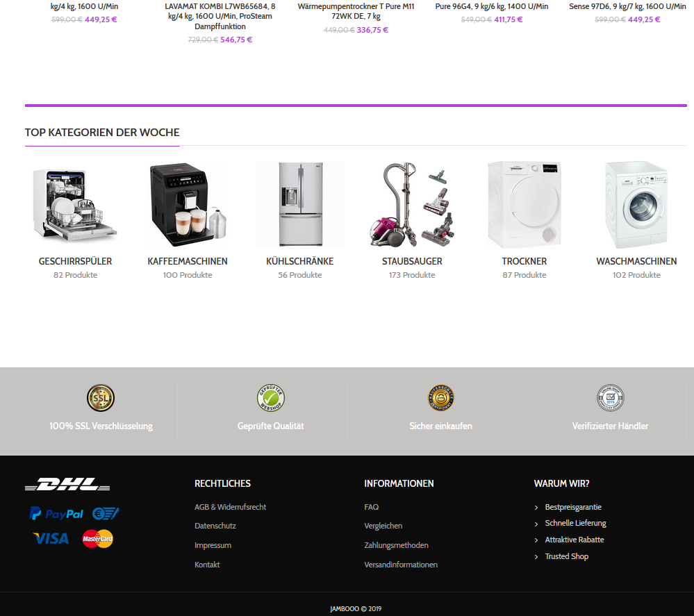Click the MasterCard payment logo

(98, 538)
